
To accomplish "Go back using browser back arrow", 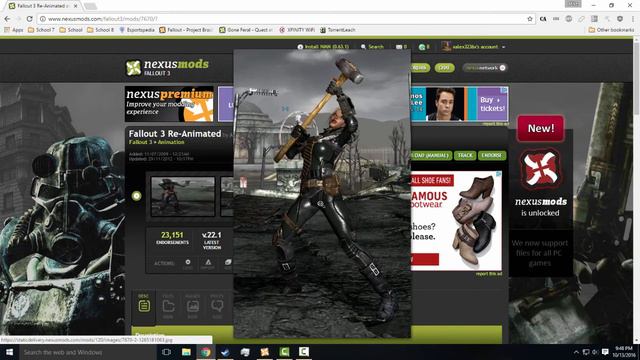I will [7, 19].
